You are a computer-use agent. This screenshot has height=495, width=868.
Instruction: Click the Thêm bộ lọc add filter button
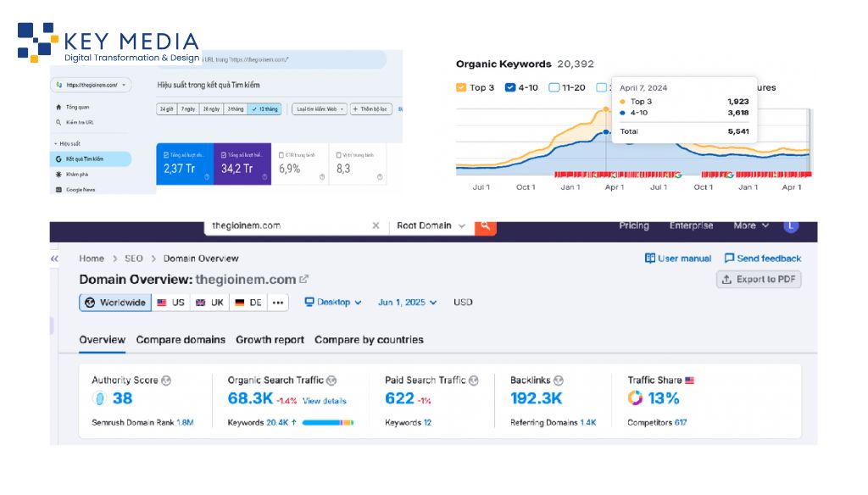click(371, 109)
